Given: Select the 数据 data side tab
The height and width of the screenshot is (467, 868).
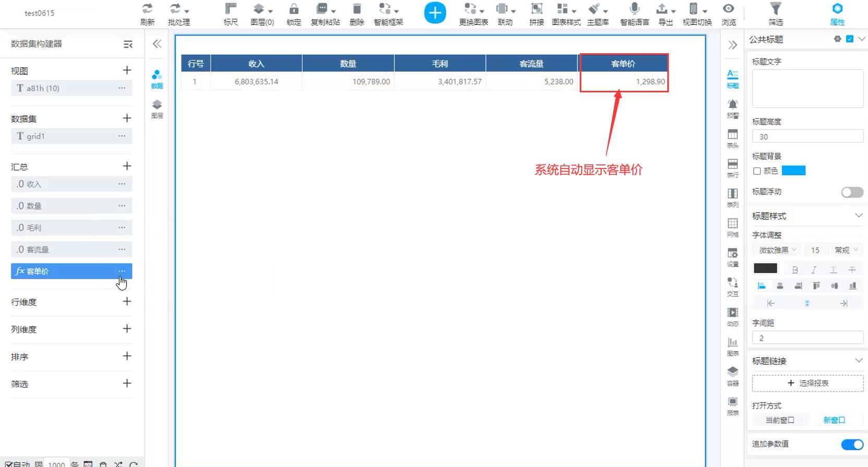Looking at the screenshot, I should point(157,79).
